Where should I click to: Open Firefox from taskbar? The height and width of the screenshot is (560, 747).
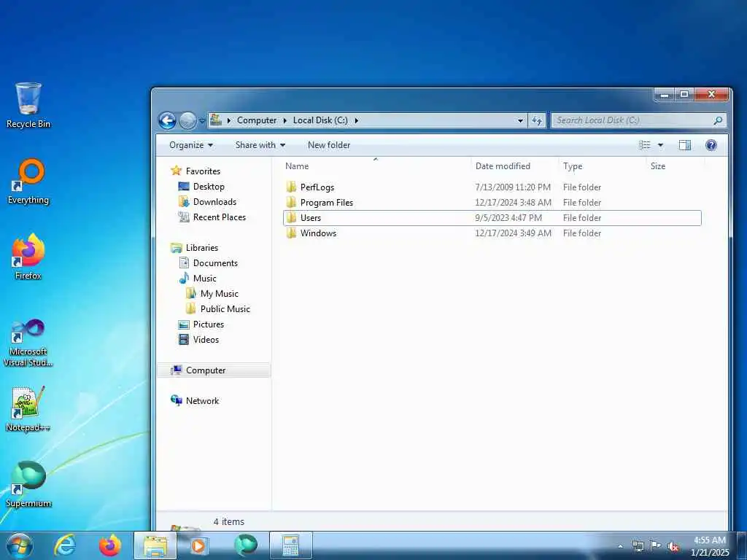pyautogui.click(x=110, y=545)
